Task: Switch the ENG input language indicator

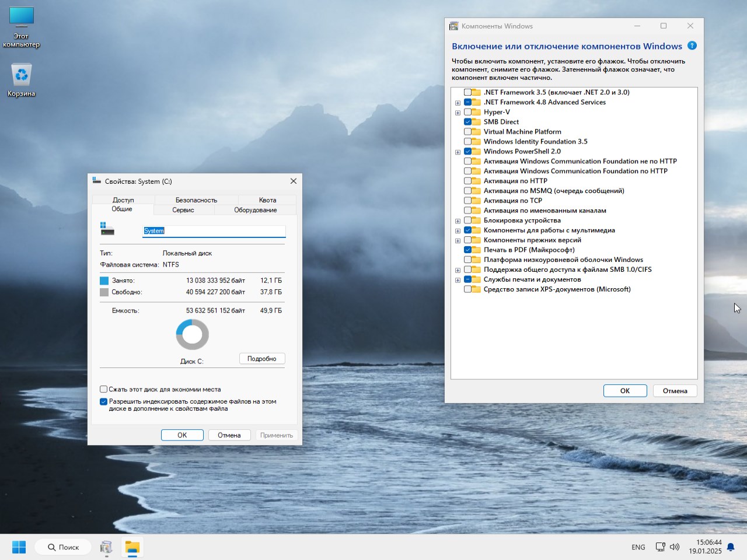Action: tap(638, 547)
